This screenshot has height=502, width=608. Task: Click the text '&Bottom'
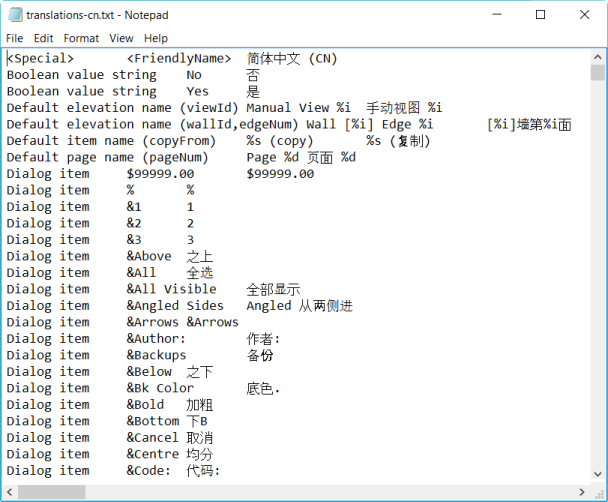click(153, 421)
